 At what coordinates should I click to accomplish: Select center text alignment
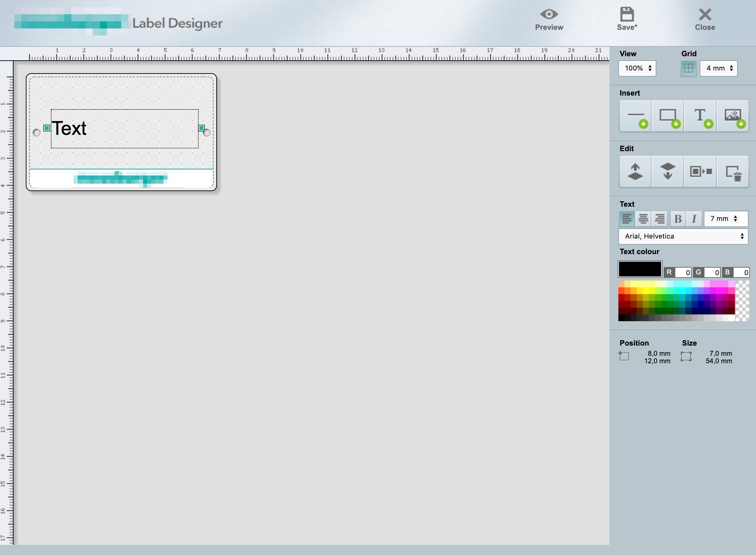(643, 219)
